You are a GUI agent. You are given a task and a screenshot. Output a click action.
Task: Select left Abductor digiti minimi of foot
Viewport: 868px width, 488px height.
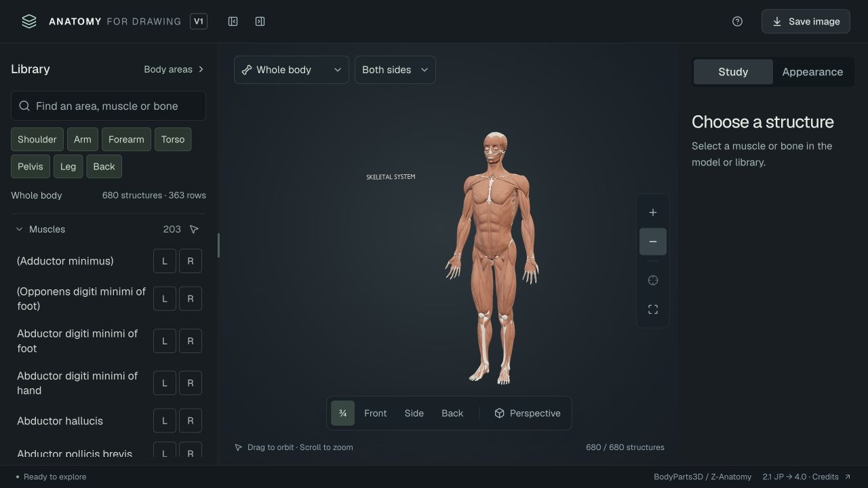[165, 341]
